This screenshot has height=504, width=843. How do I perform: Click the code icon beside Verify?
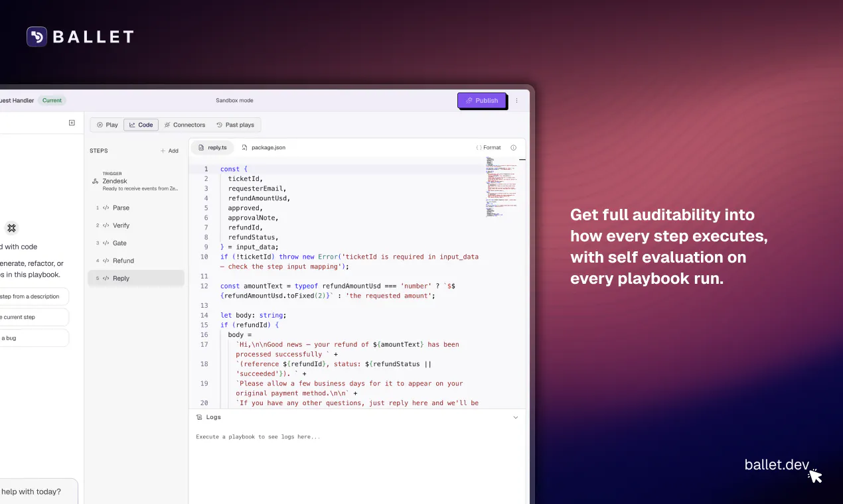pos(106,225)
